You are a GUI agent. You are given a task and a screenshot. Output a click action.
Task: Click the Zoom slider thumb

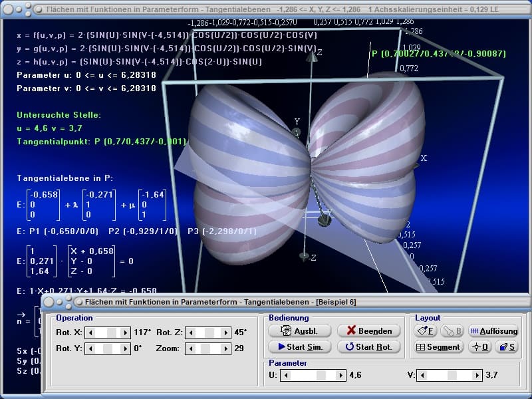(205, 348)
